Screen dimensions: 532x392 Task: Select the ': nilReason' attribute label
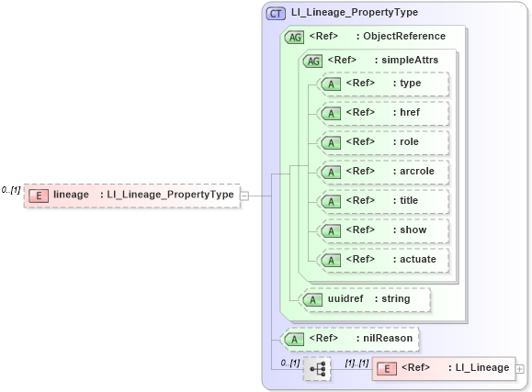click(x=384, y=338)
